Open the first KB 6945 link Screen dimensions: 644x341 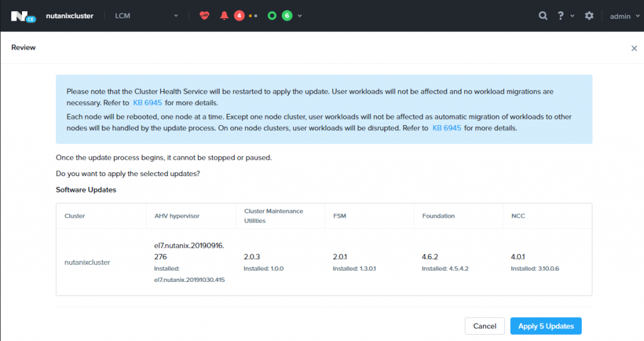pos(147,103)
